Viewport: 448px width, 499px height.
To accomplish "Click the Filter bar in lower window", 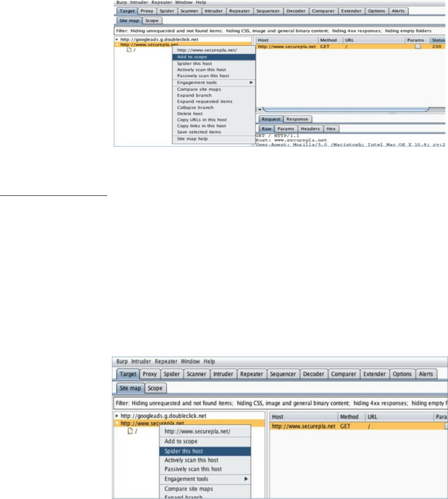I will [280, 403].
